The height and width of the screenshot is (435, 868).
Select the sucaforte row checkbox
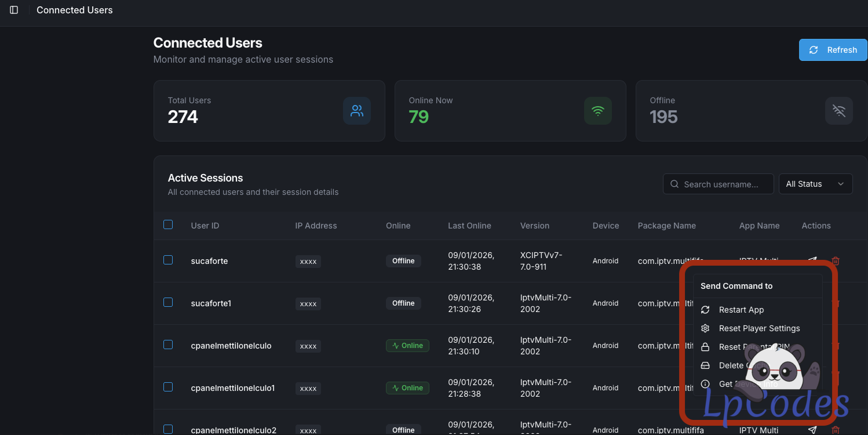[168, 260]
